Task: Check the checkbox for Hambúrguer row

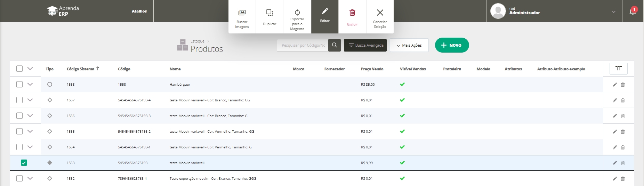Action: pos(19,84)
